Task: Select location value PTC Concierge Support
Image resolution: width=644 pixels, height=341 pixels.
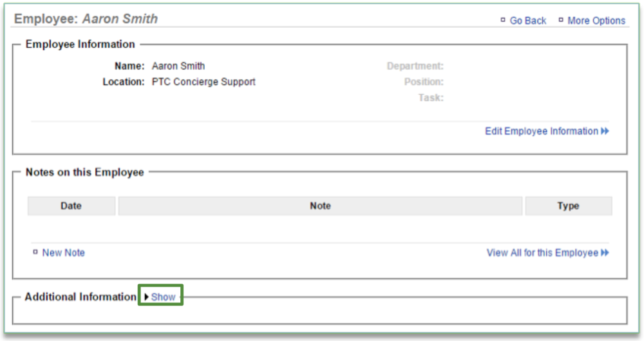Action: tap(204, 82)
